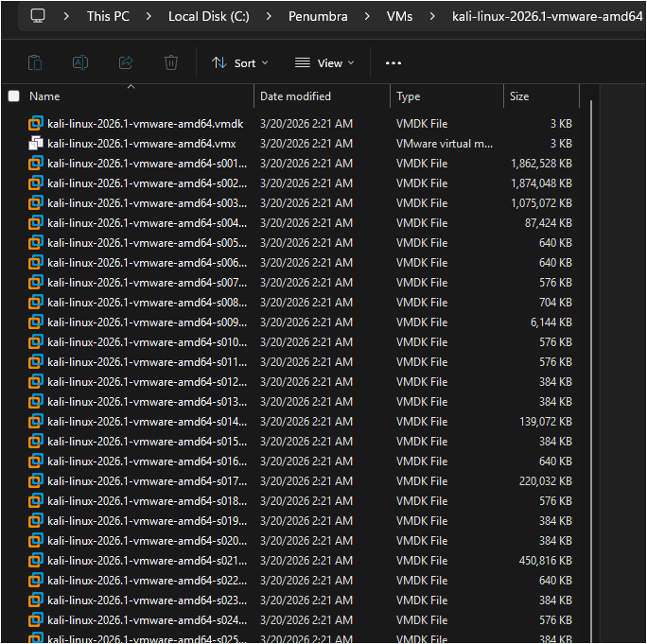Image resolution: width=647 pixels, height=644 pixels.
Task: Click size value 220,032 KB
Action: pyautogui.click(x=546, y=481)
